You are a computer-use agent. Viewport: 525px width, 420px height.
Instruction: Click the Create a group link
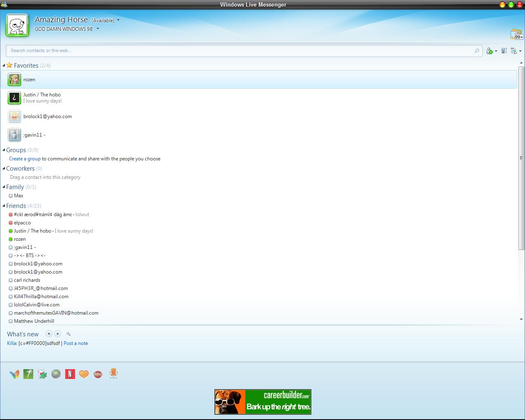click(x=25, y=159)
